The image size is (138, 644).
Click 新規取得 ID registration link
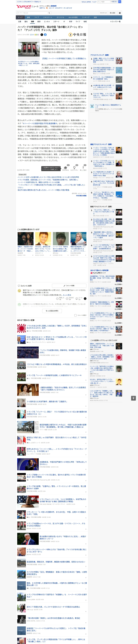[x=54, y=6]
